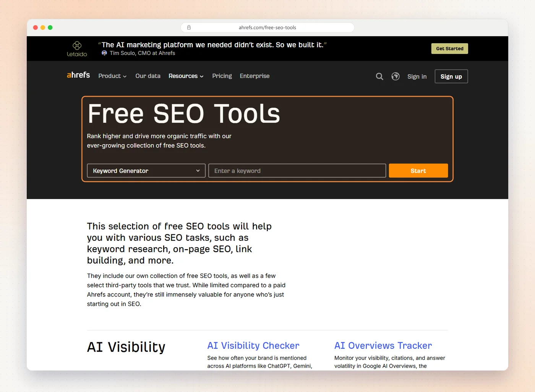This screenshot has height=392, width=535.
Task: Open the Enterprise page
Action: [255, 76]
